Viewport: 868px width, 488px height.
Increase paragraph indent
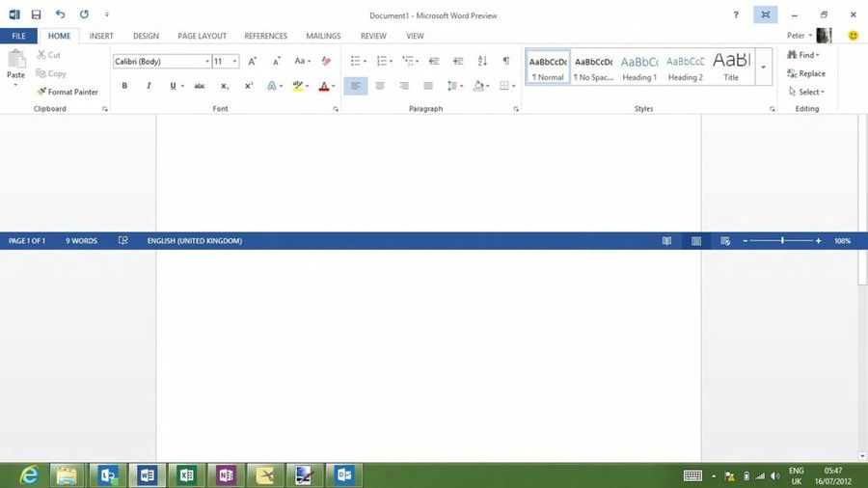[x=457, y=61]
